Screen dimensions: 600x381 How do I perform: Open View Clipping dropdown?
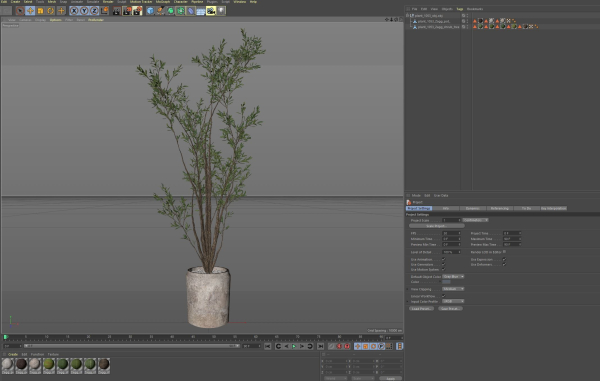tap(453, 289)
